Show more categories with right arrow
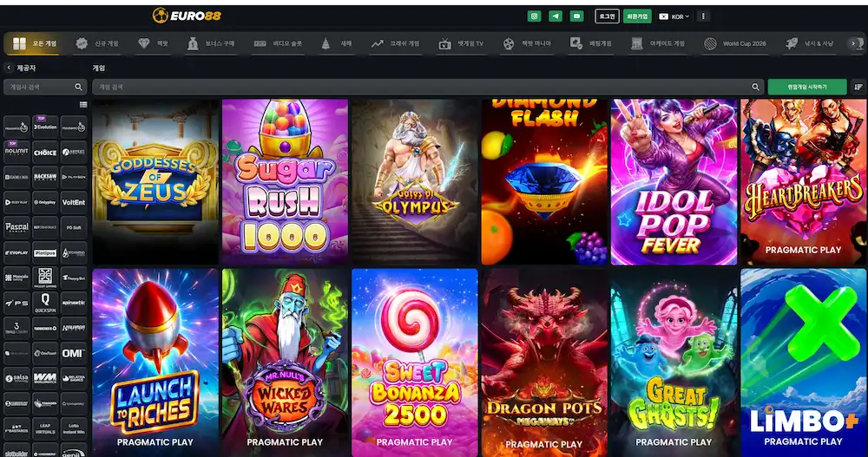Screen dimensions: 868x457 855,43
